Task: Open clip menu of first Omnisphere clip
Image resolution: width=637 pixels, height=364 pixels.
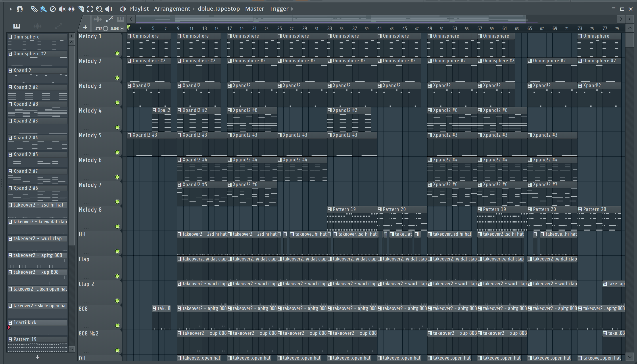Action: (x=129, y=36)
